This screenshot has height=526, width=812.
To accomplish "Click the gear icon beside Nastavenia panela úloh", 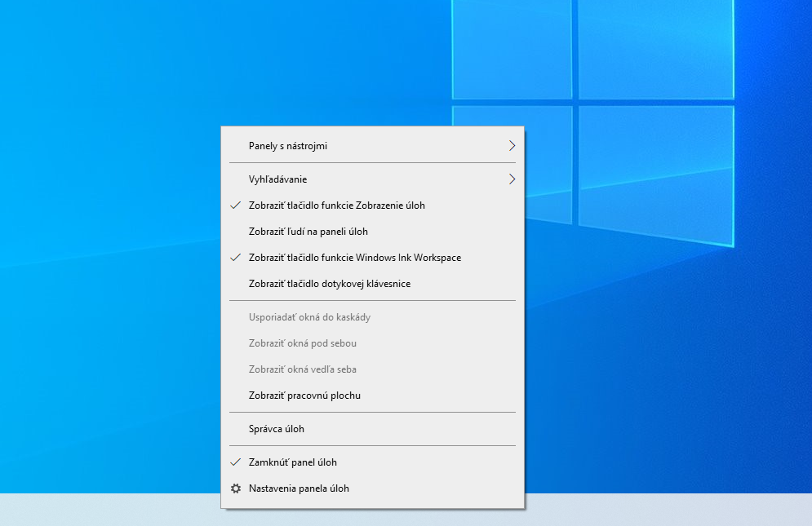I will tap(236, 488).
